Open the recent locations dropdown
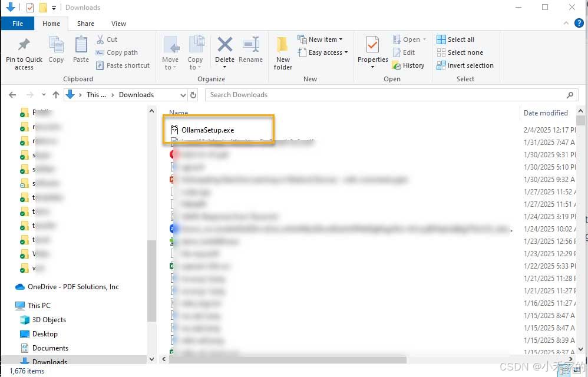588x377 pixels. coord(44,95)
